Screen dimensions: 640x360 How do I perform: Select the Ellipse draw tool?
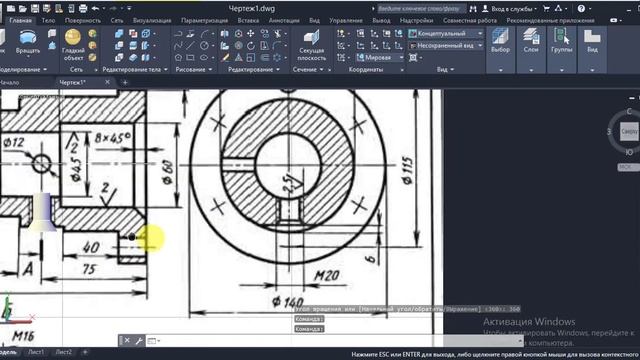pyautogui.click(x=204, y=57)
